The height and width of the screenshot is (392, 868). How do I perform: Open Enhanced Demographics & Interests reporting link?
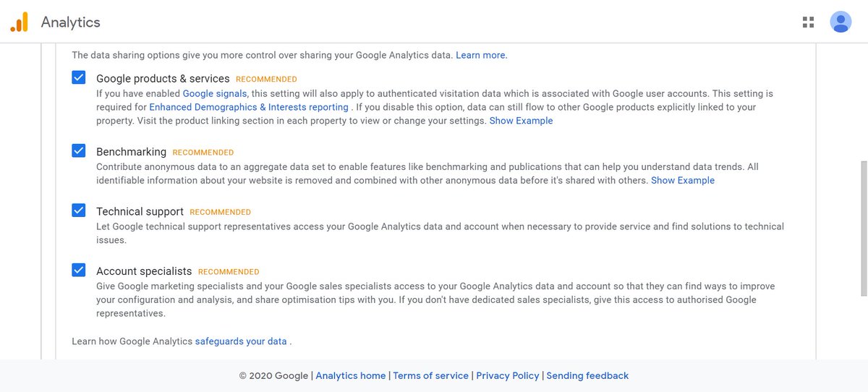249,107
